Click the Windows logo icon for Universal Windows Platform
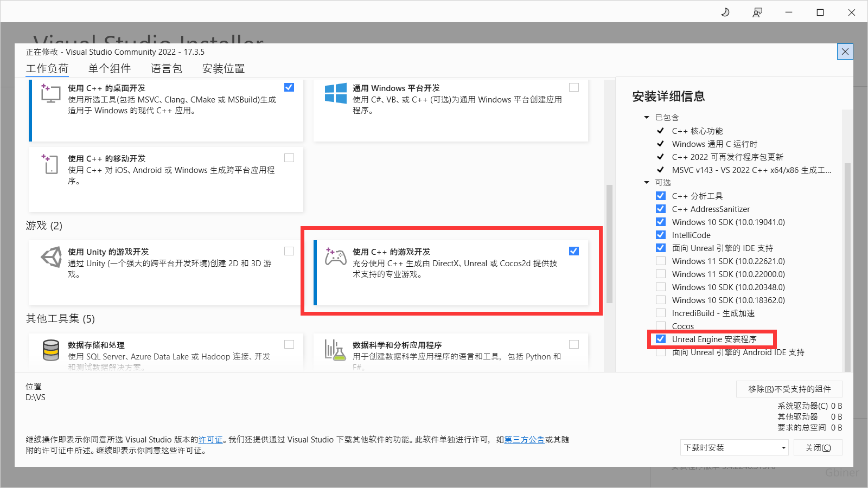This screenshot has height=488, width=868. point(335,93)
